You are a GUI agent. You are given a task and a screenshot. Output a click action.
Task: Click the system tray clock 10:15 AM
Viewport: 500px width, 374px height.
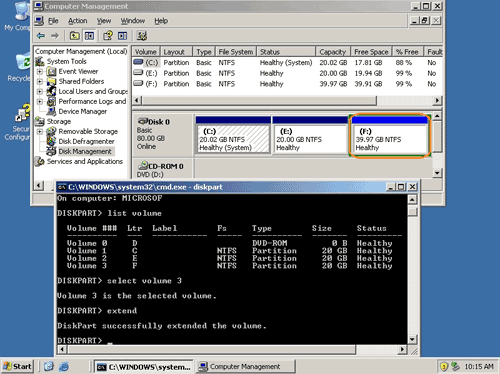pos(479,367)
